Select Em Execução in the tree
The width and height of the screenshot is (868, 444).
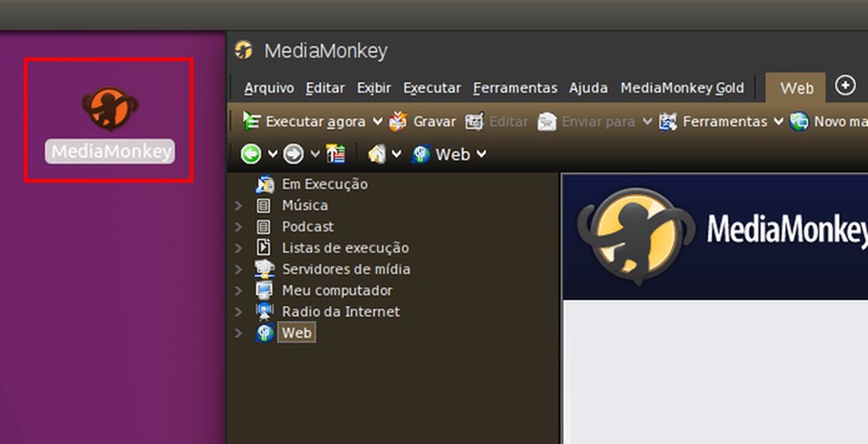point(325,184)
